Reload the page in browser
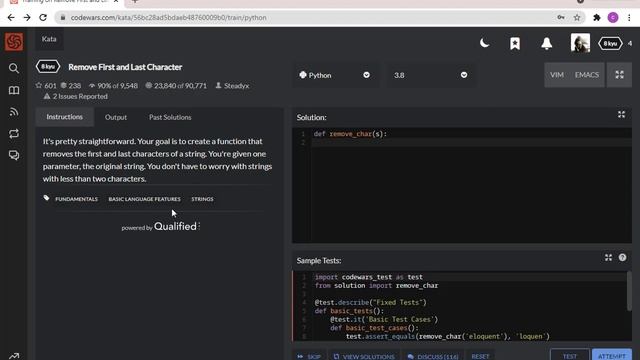 tap(43, 18)
